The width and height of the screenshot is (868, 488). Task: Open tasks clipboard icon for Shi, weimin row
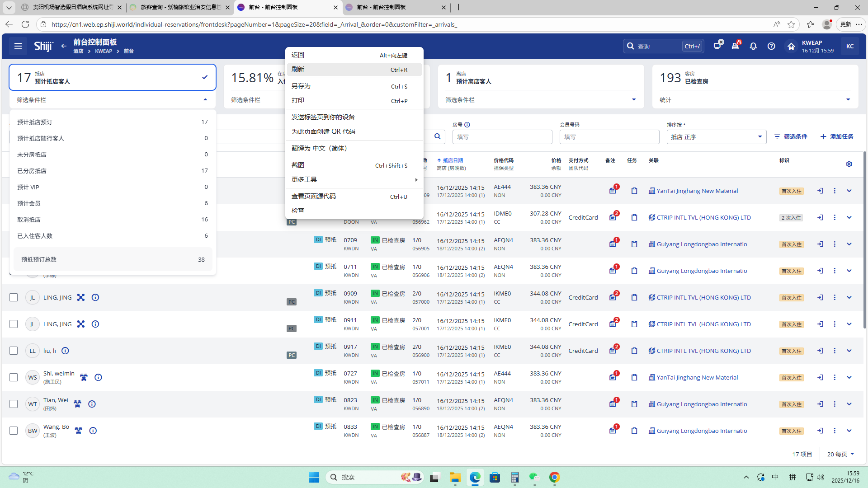coord(634,377)
